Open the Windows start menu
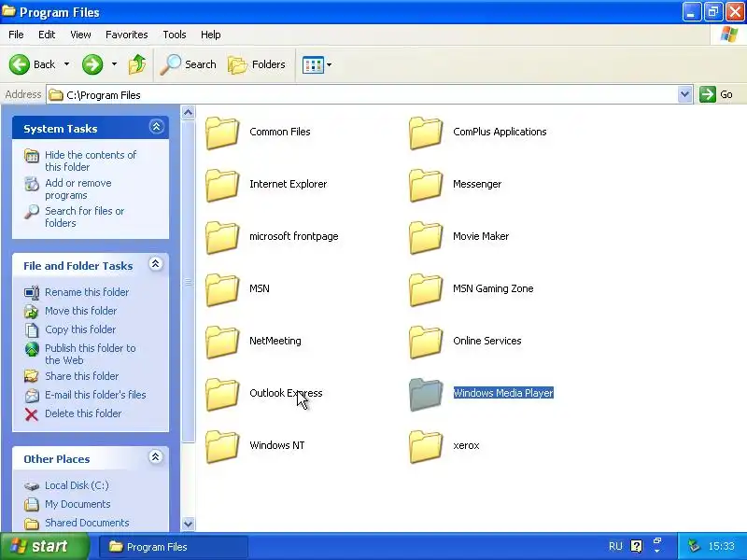This screenshot has width=747, height=560. (44, 546)
